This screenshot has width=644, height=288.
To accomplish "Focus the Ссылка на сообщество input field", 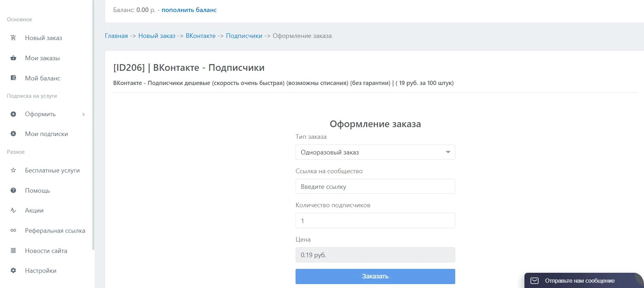I will coord(375,186).
